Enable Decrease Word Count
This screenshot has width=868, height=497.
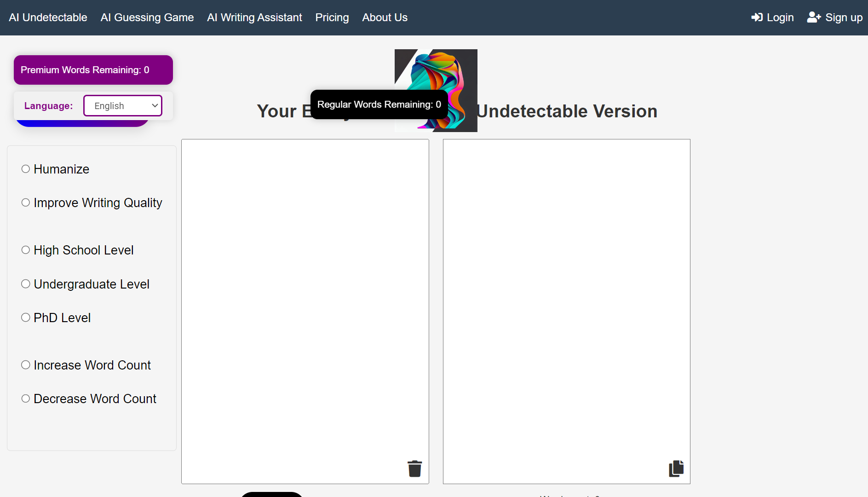click(x=26, y=398)
